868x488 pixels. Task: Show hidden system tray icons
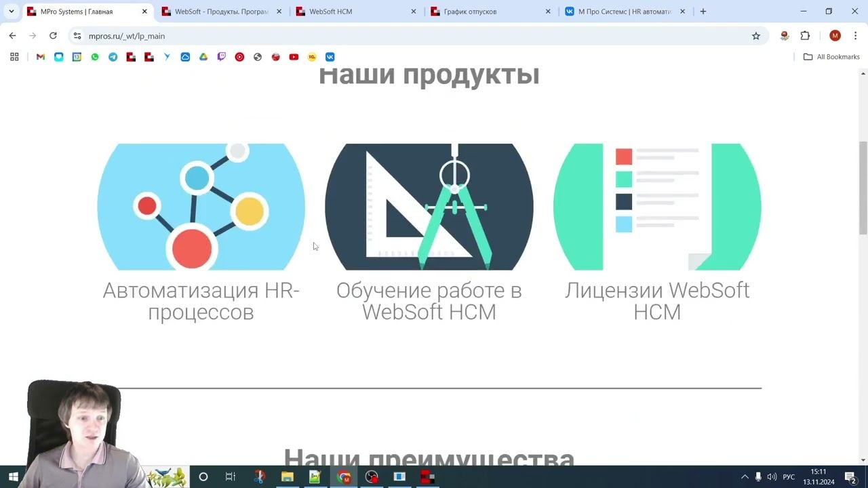point(745,476)
